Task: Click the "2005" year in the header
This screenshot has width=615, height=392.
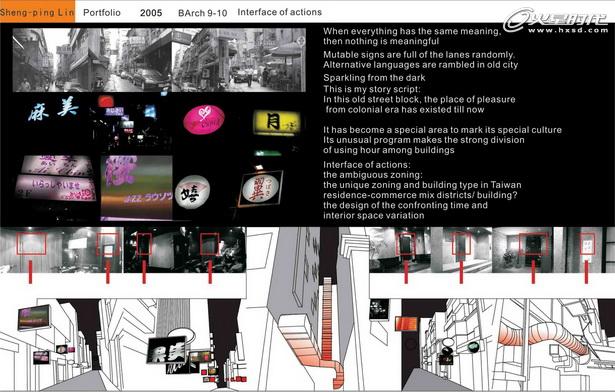Action: (151, 13)
